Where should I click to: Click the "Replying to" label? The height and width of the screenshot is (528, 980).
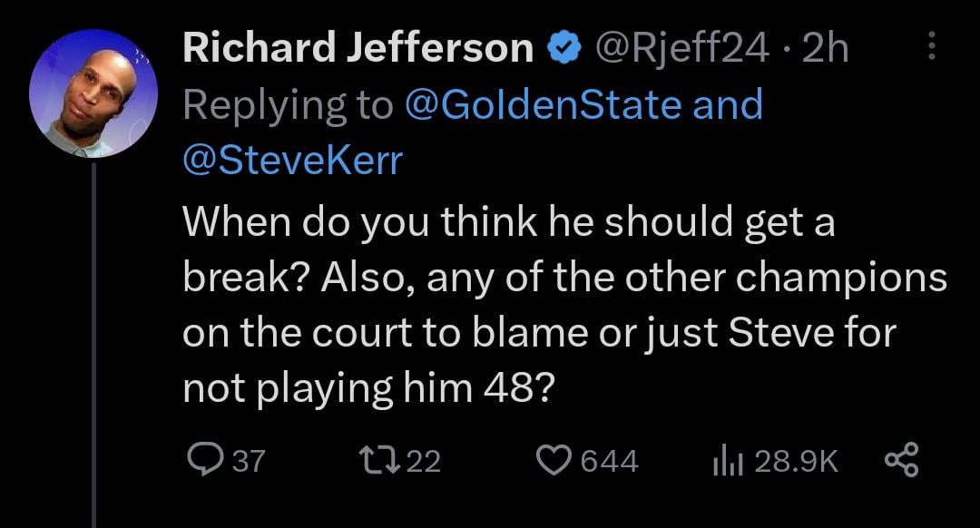[288, 104]
